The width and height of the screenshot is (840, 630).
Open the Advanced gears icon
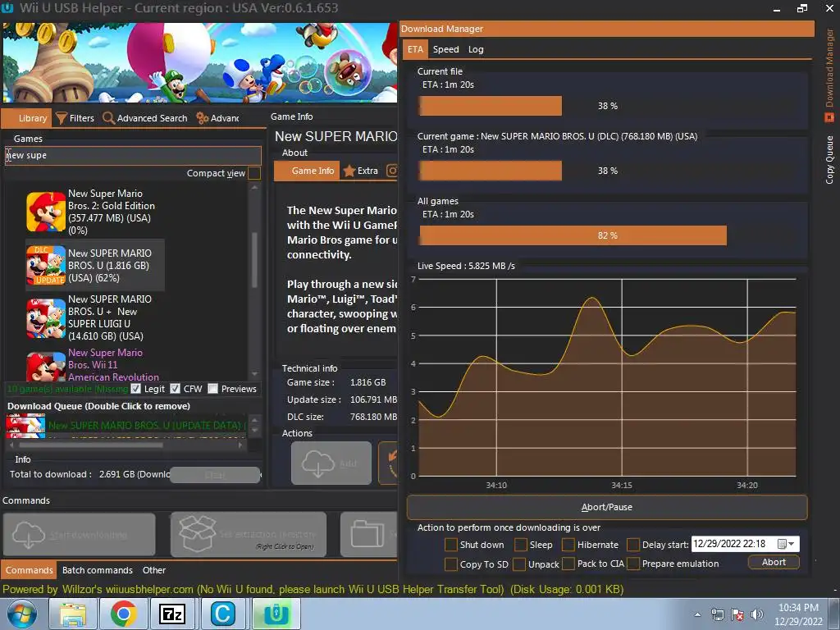click(203, 118)
